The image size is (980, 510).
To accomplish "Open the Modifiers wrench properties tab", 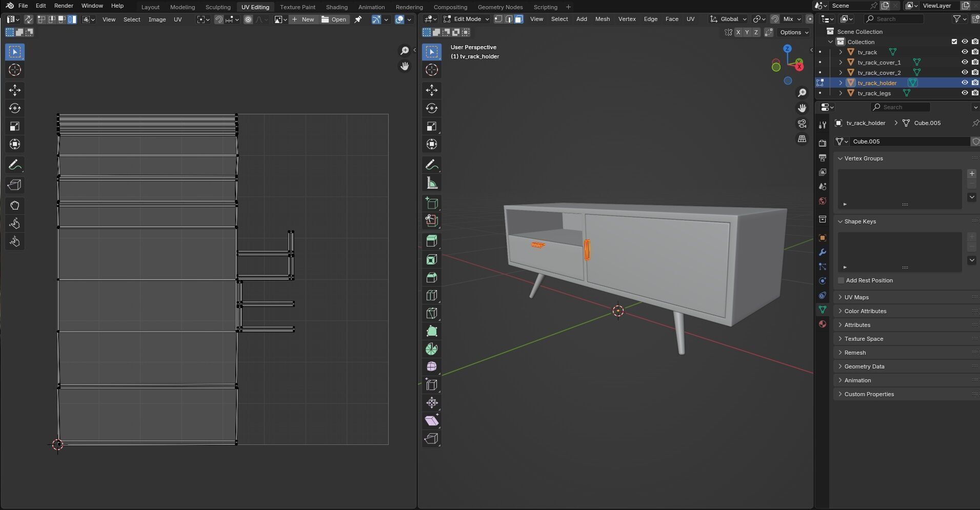I will click(x=823, y=252).
